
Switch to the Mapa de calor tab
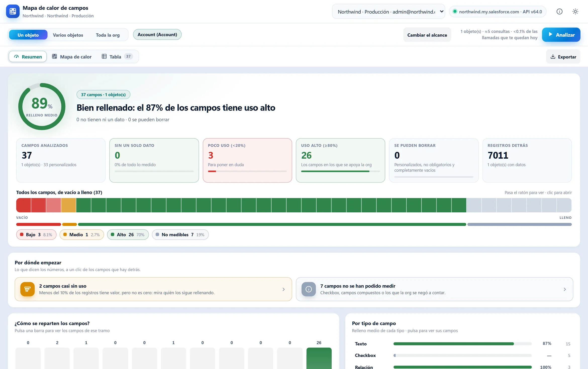coord(72,57)
